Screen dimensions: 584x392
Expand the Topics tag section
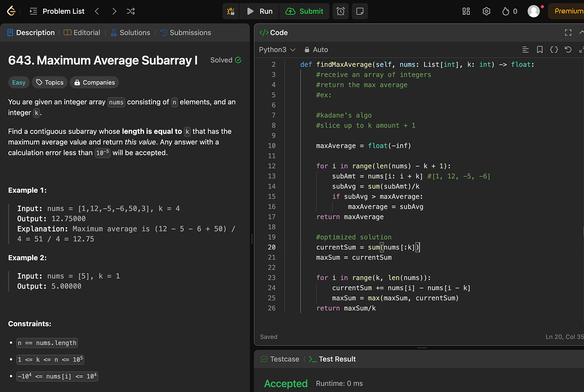coord(50,83)
